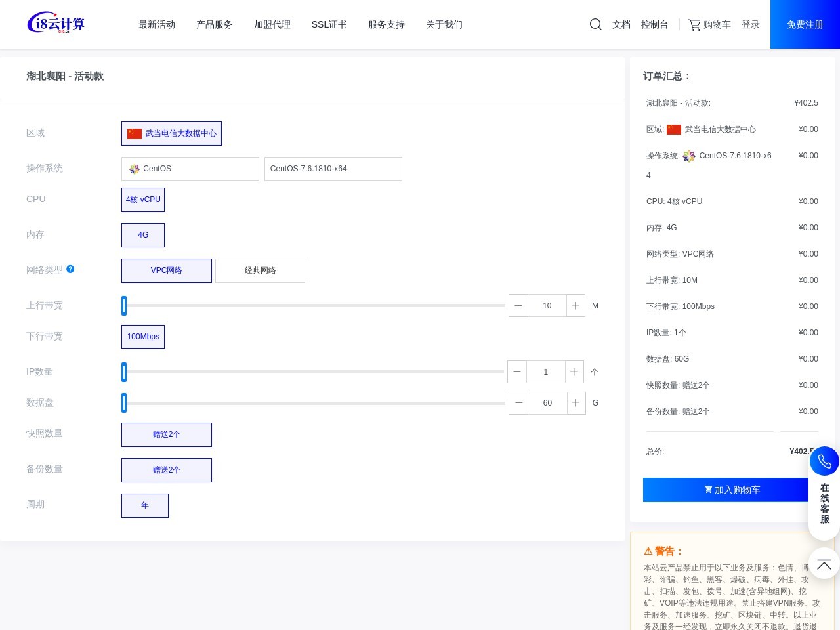
Task: Open the CentOS operating system dropdown
Action: pyautogui.click(x=190, y=169)
